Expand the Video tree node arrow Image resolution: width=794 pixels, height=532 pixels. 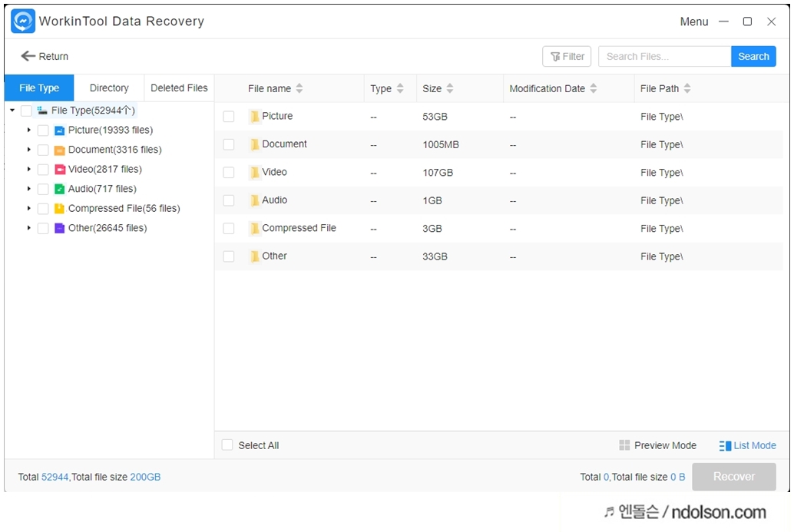tap(29, 170)
